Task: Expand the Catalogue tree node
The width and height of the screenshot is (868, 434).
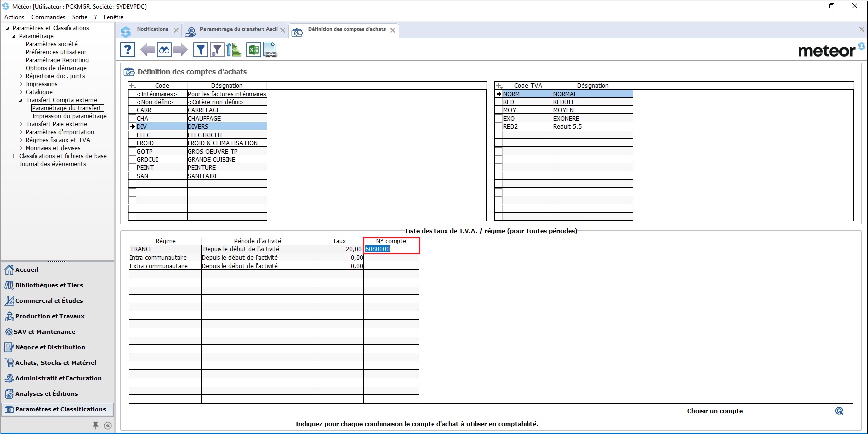Action: click(21, 92)
